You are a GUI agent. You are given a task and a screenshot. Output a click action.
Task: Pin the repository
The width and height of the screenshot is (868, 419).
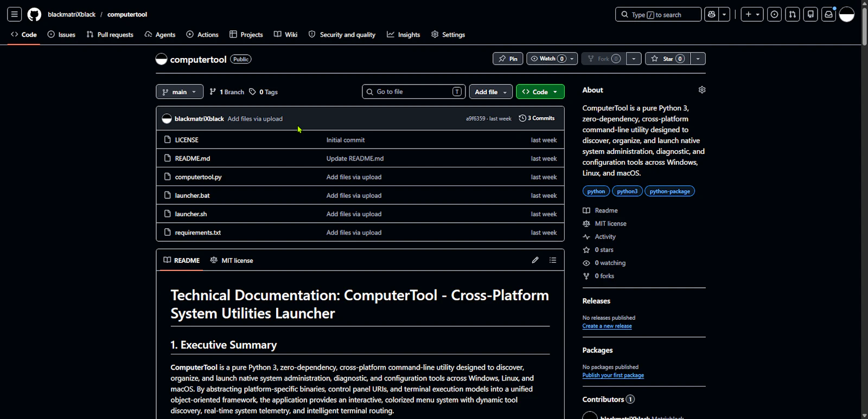coord(508,59)
